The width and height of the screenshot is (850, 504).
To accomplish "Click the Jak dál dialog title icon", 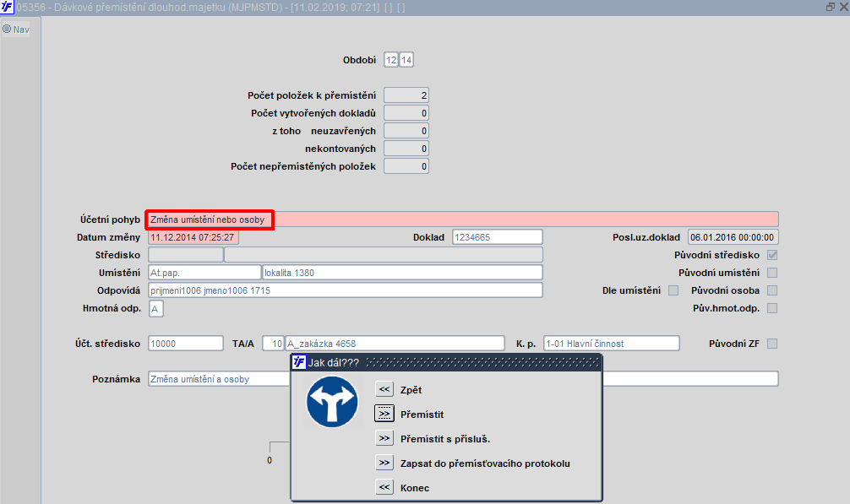I will (x=299, y=362).
